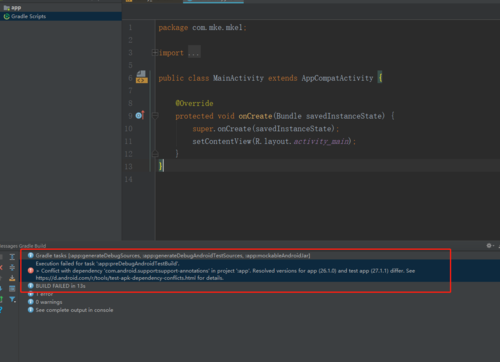The width and height of the screenshot is (500, 362).
Task: Click the red error icon beside Conflict message
Action: click(31, 270)
